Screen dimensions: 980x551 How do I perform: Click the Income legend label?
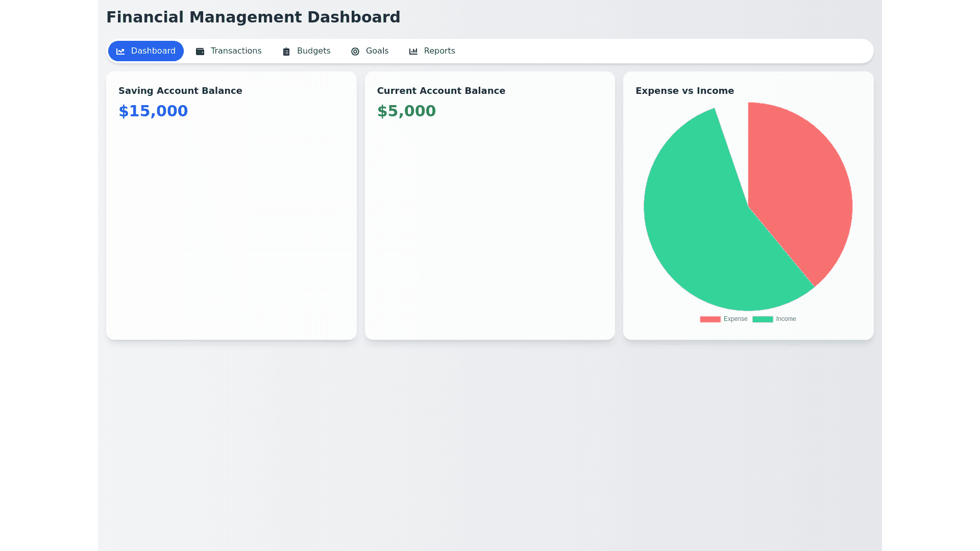(x=786, y=319)
